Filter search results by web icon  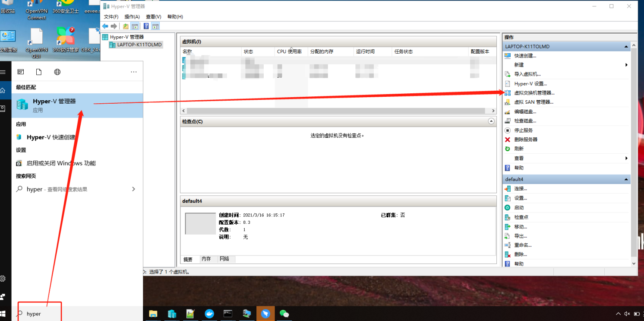[57, 72]
